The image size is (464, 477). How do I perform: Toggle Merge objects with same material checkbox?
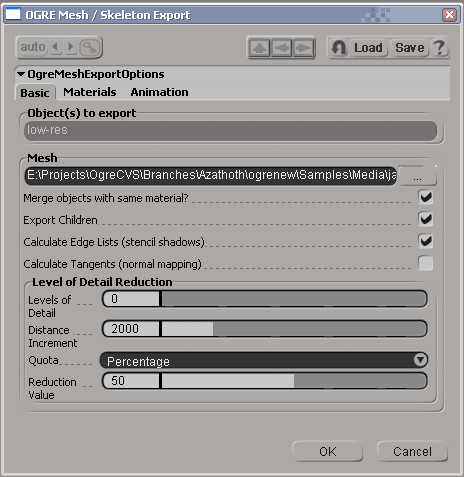[x=426, y=197]
